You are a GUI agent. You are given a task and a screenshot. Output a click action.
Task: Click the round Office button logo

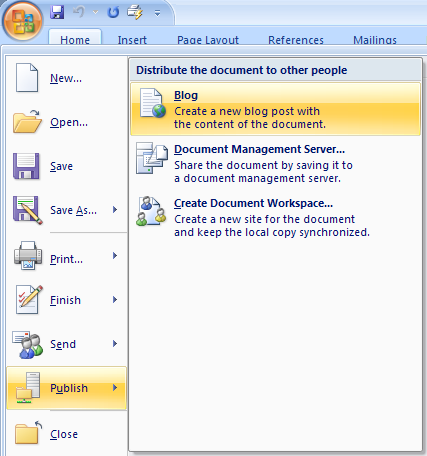pyautogui.click(x=23, y=21)
